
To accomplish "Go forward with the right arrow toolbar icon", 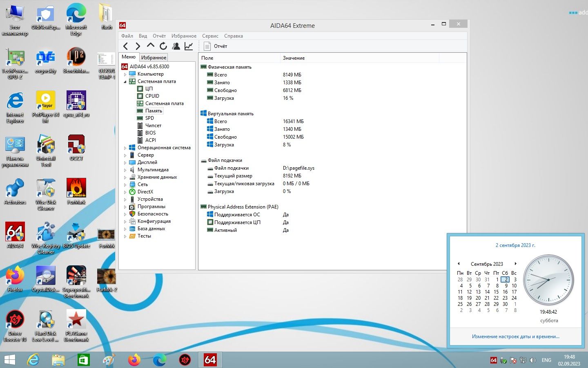I will [x=138, y=46].
